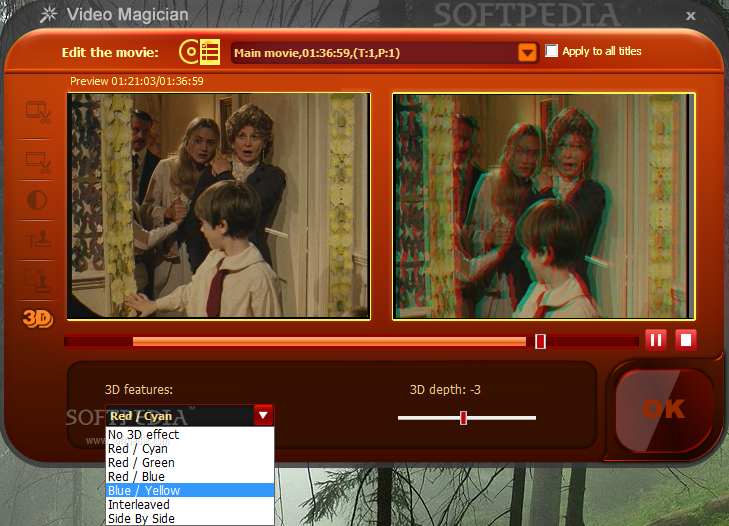The image size is (729, 526).
Task: Click the title list icon
Action: [x=210, y=52]
